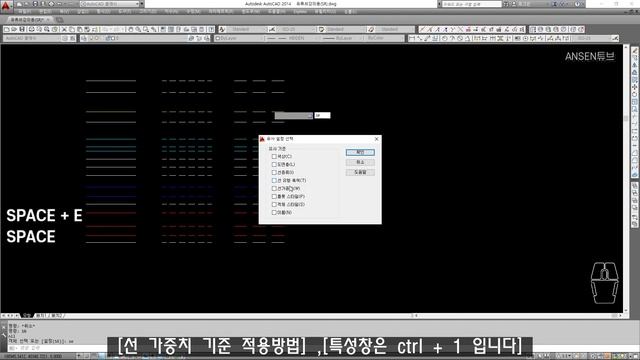This screenshot has height=360, width=640.
Task: Switch to the 모형 model tab
Action: [27, 316]
